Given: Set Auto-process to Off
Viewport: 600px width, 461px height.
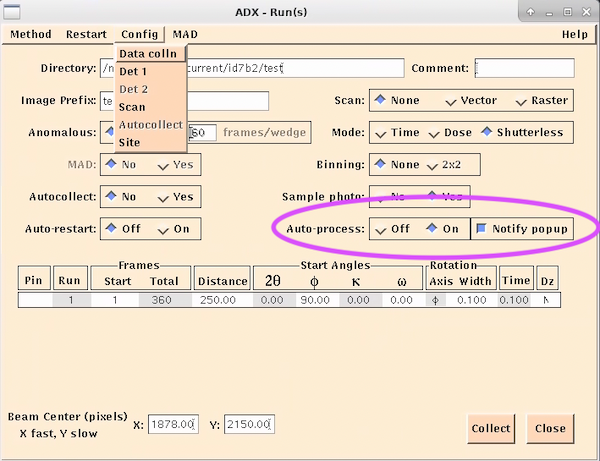Looking at the screenshot, I should pyautogui.click(x=391, y=229).
